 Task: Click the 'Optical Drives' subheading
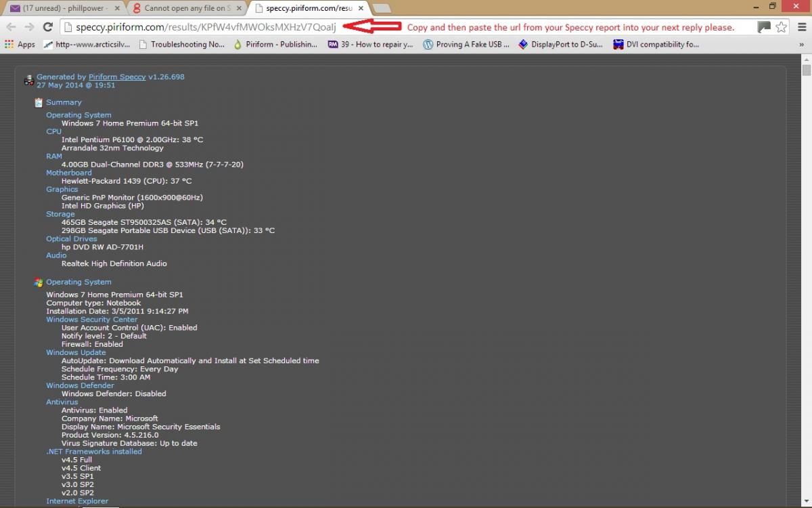click(71, 238)
